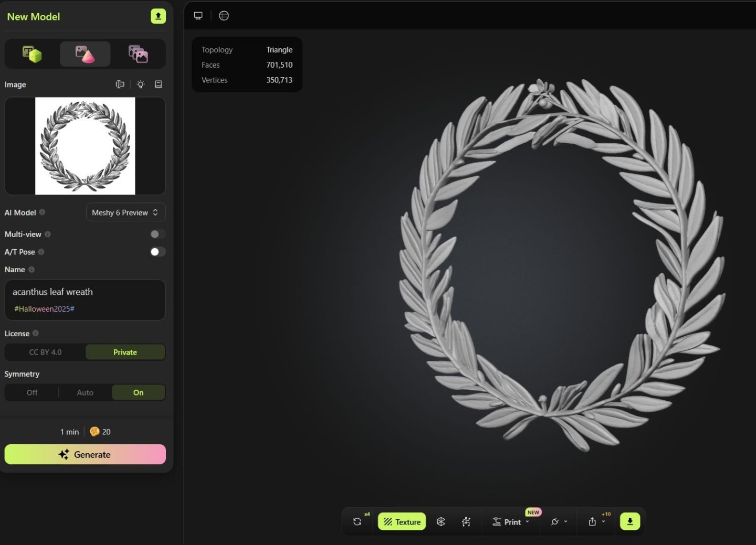Click the monitor display icon in viewer header
The width and height of the screenshot is (756, 545).
pos(198,16)
